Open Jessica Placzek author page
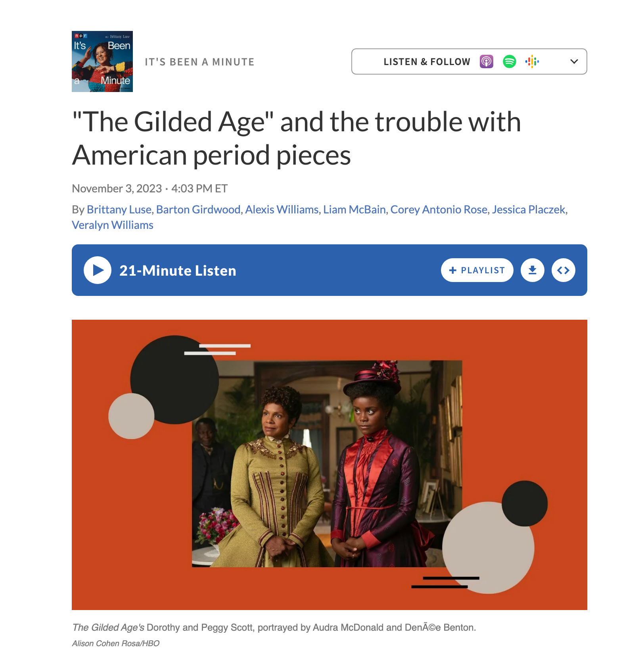The height and width of the screenshot is (664, 644). pyautogui.click(x=529, y=209)
